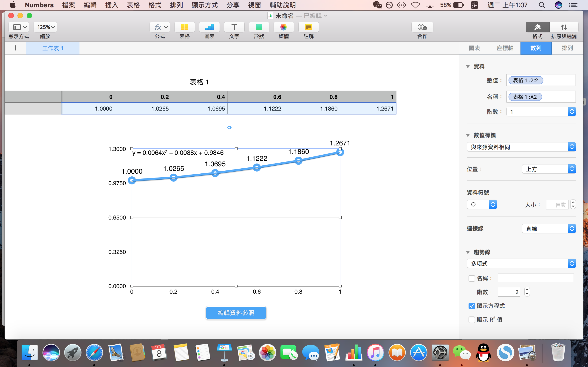This screenshot has height=367, width=588.
Task: Switch to the 座標軸 tab
Action: 505,48
